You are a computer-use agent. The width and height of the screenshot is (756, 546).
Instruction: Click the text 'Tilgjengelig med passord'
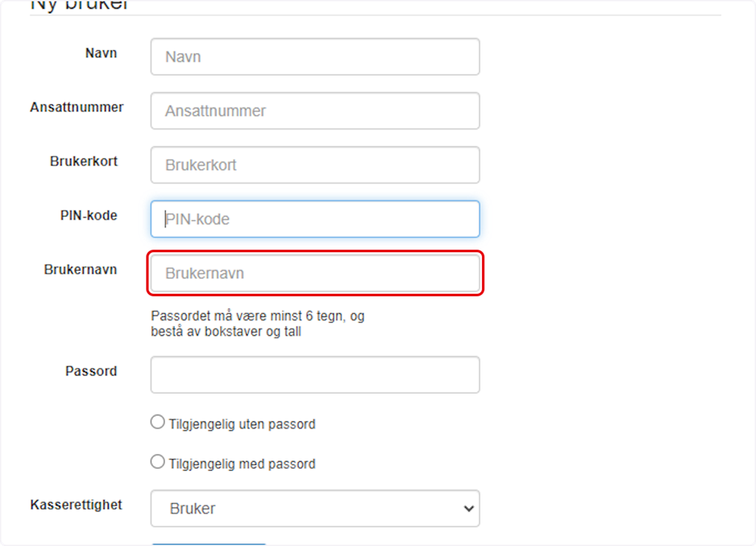point(242,464)
